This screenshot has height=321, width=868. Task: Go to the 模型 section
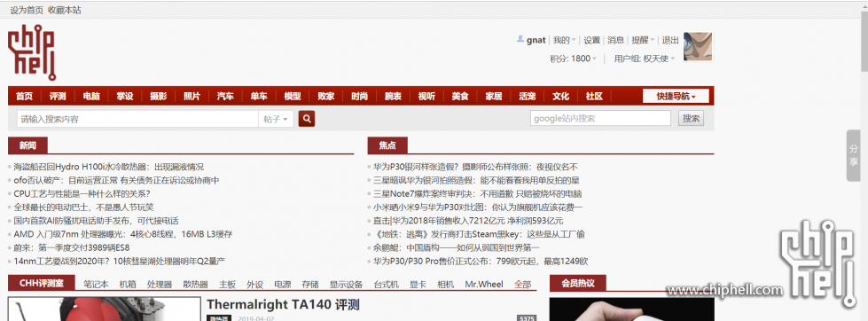click(293, 96)
